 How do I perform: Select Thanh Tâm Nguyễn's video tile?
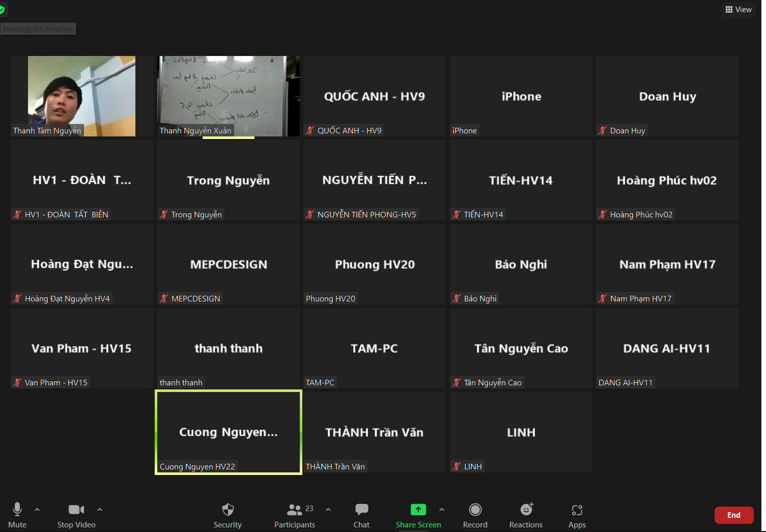coord(81,96)
